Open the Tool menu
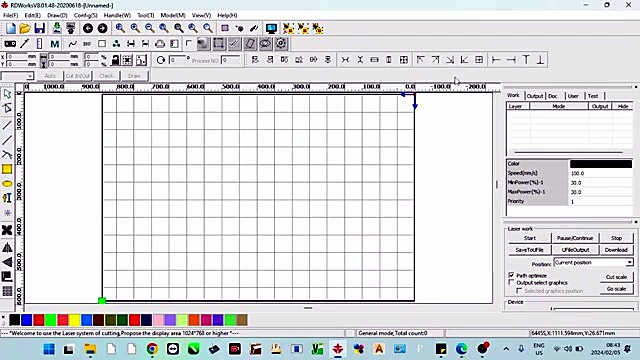This screenshot has height=360, width=640. coord(146,15)
